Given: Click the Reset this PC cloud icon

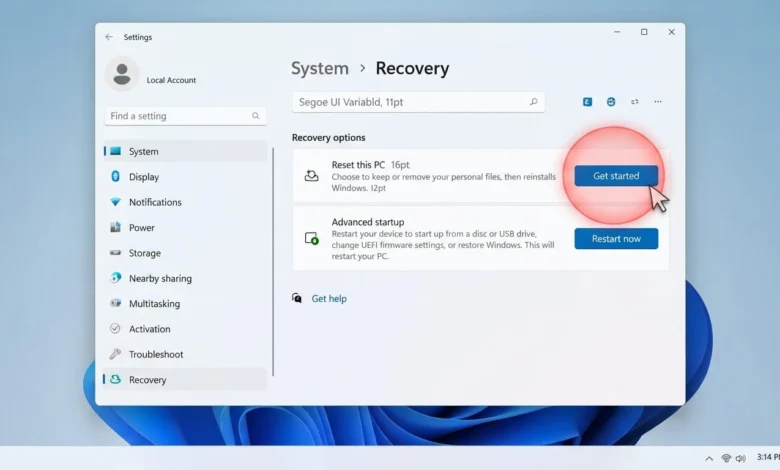Looking at the screenshot, I should coord(311,176).
